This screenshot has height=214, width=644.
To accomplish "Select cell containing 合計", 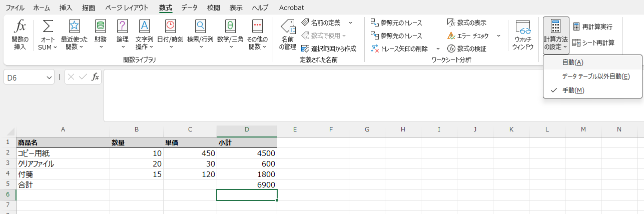I will point(63,184).
